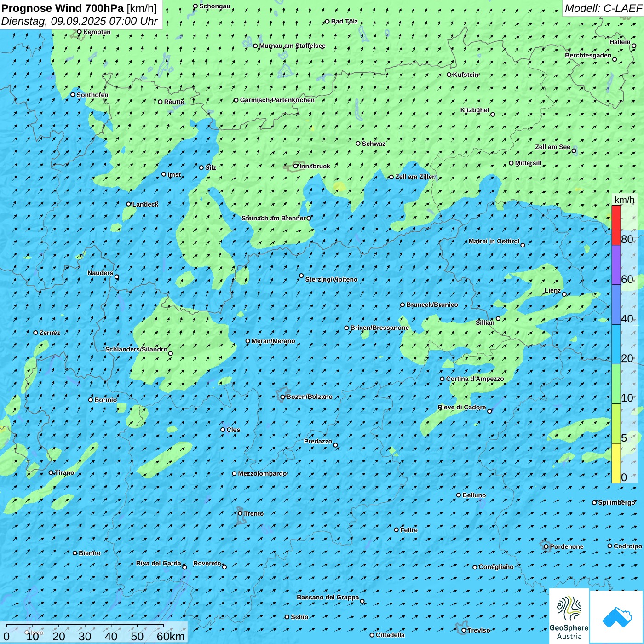Click the Meran/Merano city label

coord(273,341)
